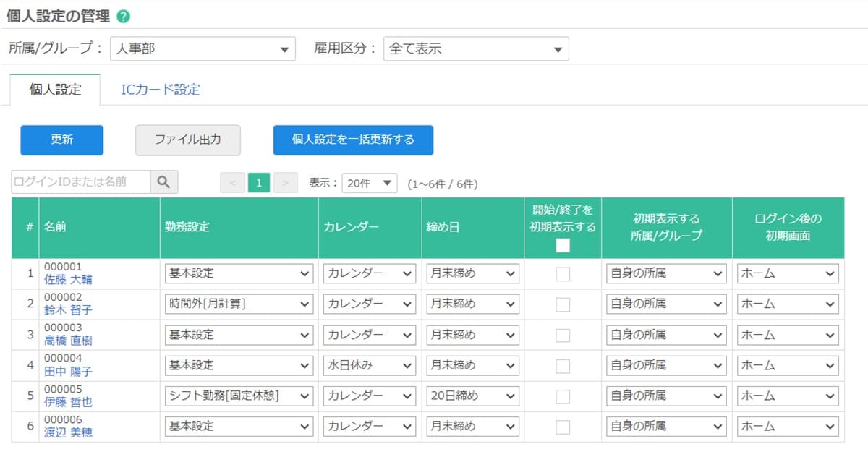Toggle header checkbox for 開始/終了を初期表示する

(563, 245)
